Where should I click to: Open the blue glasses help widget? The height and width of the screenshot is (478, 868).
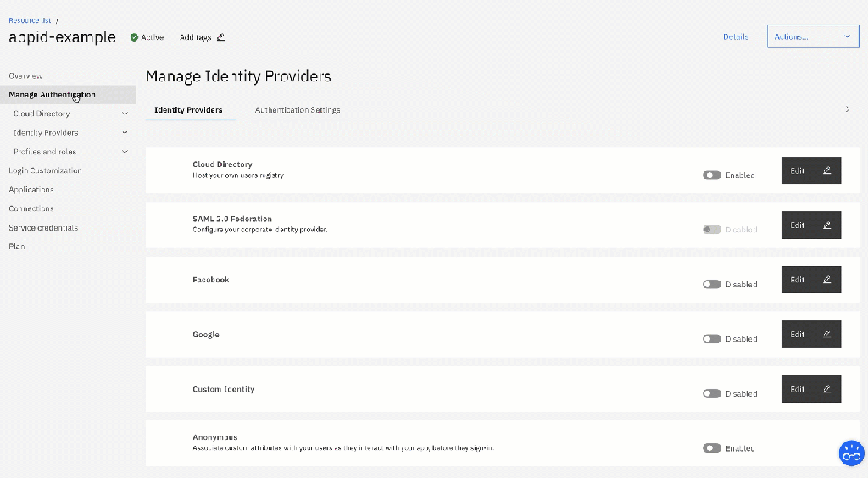point(850,453)
